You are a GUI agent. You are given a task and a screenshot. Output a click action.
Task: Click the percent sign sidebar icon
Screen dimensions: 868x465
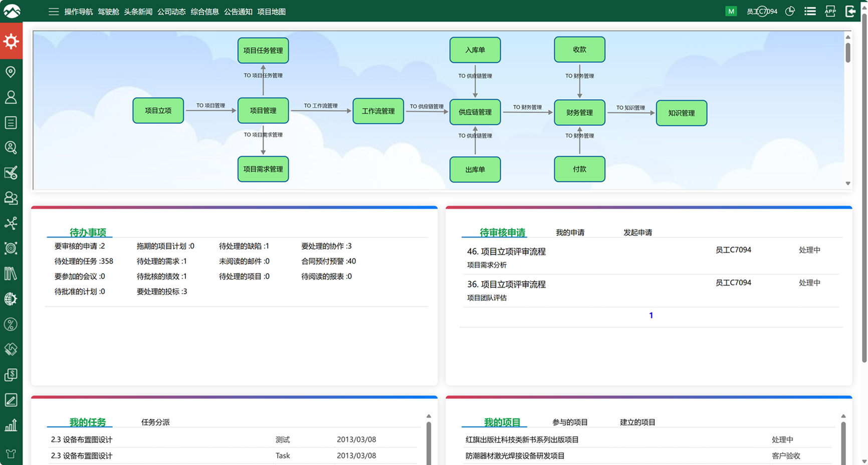pos(11,324)
